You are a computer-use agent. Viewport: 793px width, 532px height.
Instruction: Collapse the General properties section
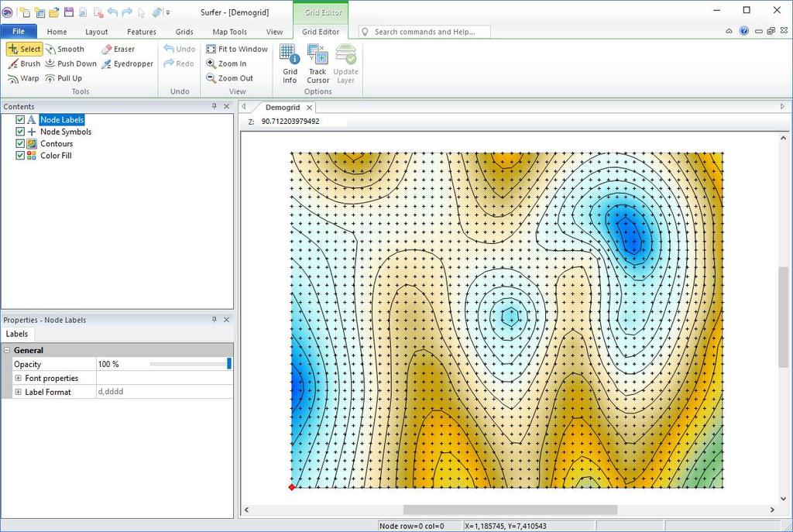[x=7, y=350]
